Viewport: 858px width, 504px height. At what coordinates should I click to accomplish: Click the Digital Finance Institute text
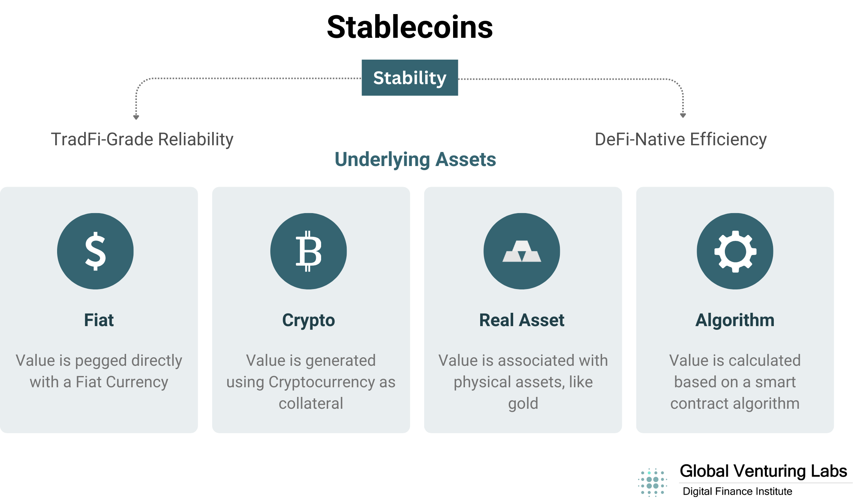tap(737, 491)
